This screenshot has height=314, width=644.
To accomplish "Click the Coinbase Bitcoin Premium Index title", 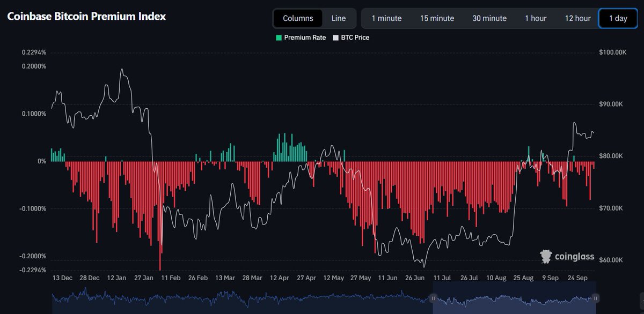I will tap(86, 16).
